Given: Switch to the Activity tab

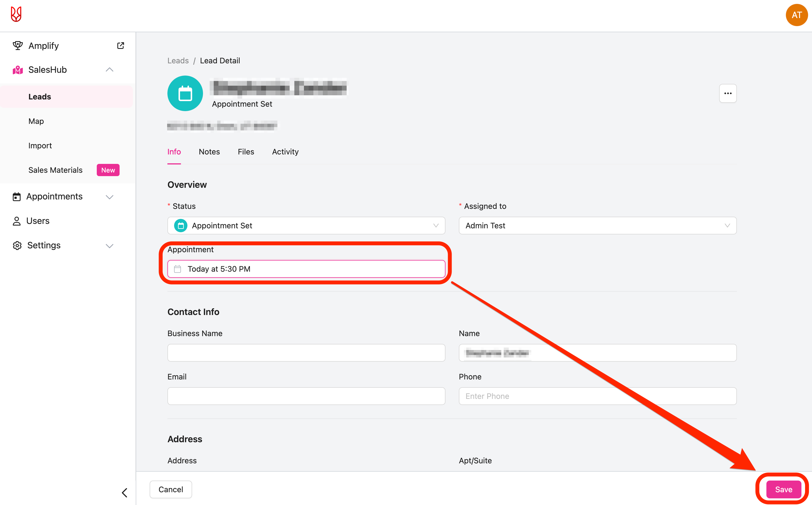Looking at the screenshot, I should point(285,152).
